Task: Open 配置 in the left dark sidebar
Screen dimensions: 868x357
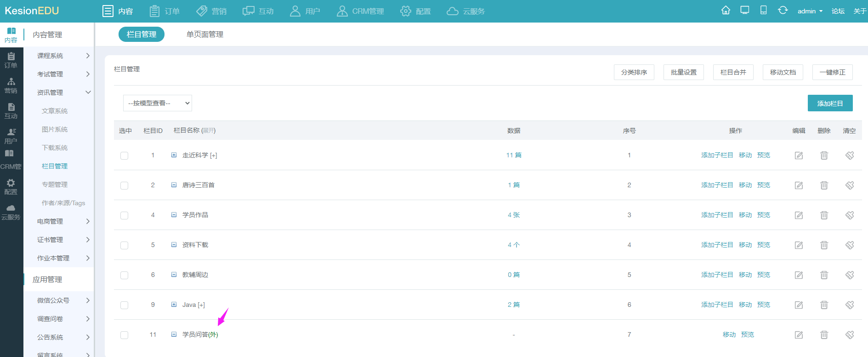Action: (11, 187)
